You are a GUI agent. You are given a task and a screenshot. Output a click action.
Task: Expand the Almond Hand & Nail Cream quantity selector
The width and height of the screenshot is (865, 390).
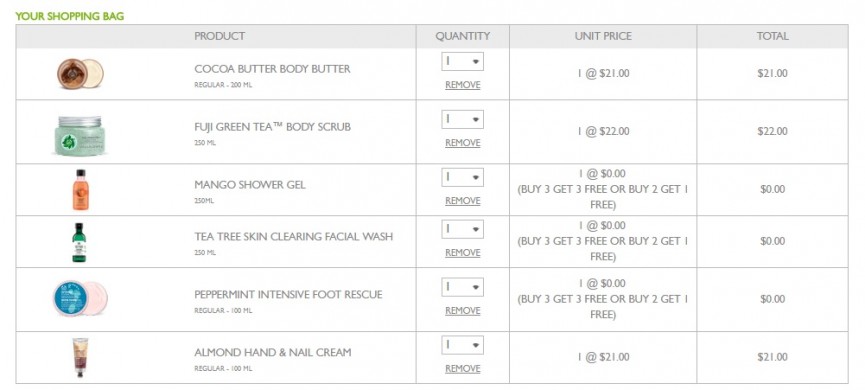[462, 345]
